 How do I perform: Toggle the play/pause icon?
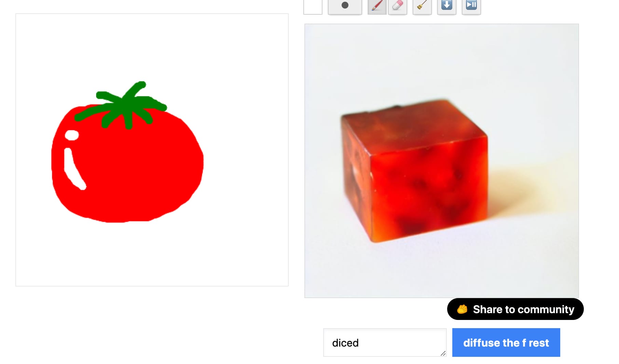471,6
